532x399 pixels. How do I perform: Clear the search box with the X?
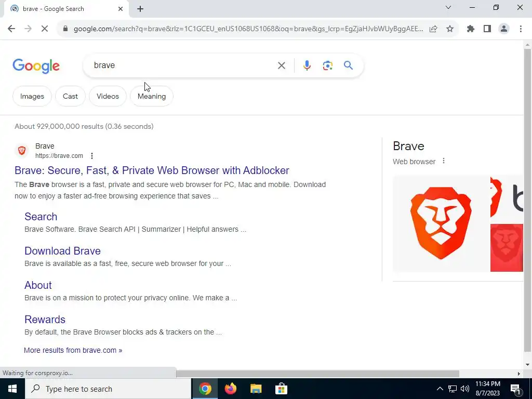coord(281,65)
